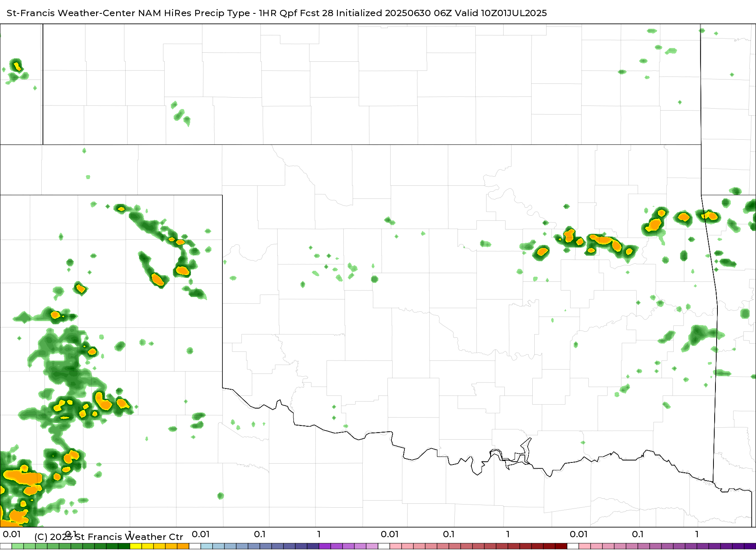Screen dimensions: 756x551
Task: Click the NAM HiRes Precip Type map title
Action: tap(276, 13)
